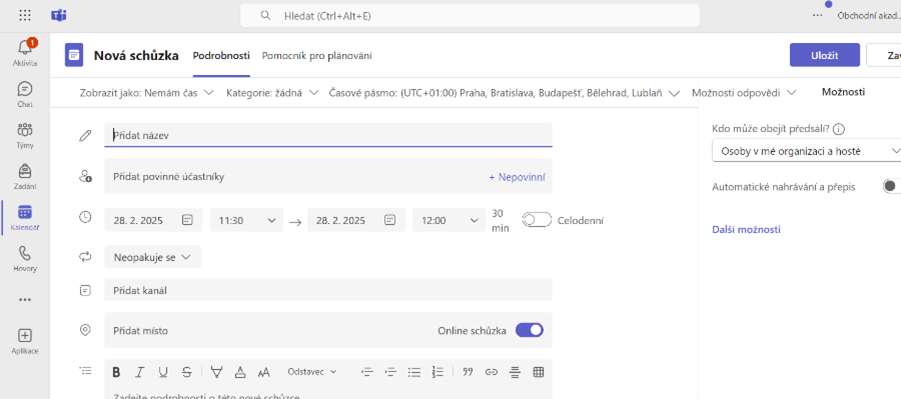Toggle the Celodenní all-day switch
This screenshot has width=901, height=399.
(537, 220)
